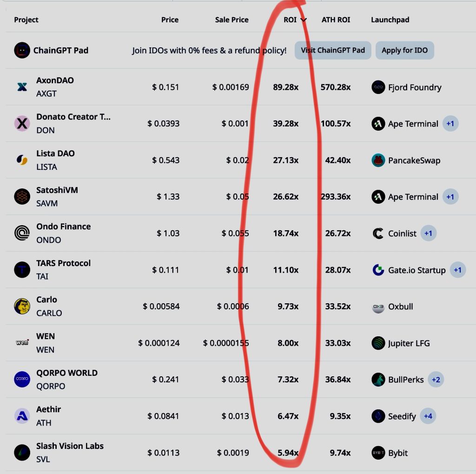Open the PancakeSwap launchpad icon
The width and height of the screenshot is (476, 474).
pyautogui.click(x=378, y=160)
